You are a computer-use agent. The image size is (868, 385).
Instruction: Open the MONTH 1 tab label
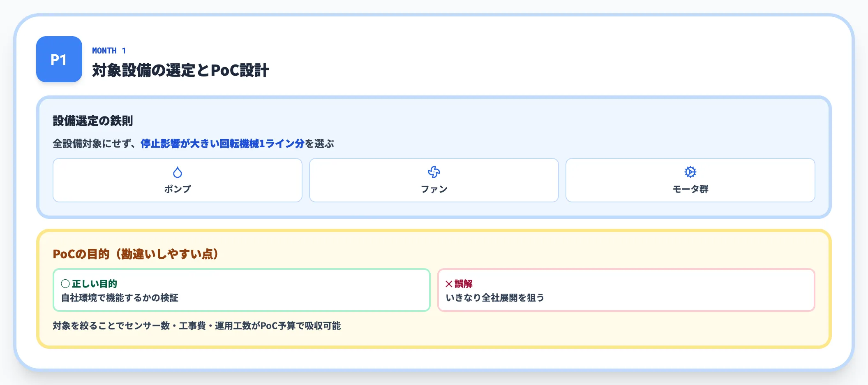(x=108, y=50)
